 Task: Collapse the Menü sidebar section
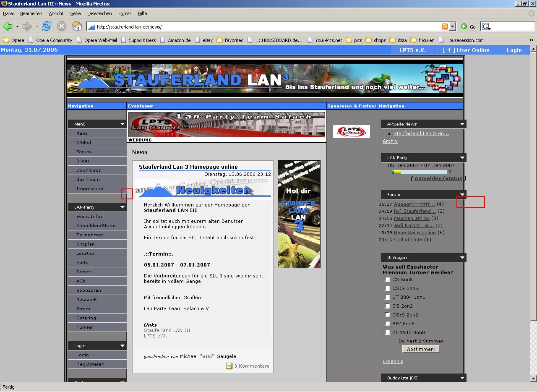(123, 124)
